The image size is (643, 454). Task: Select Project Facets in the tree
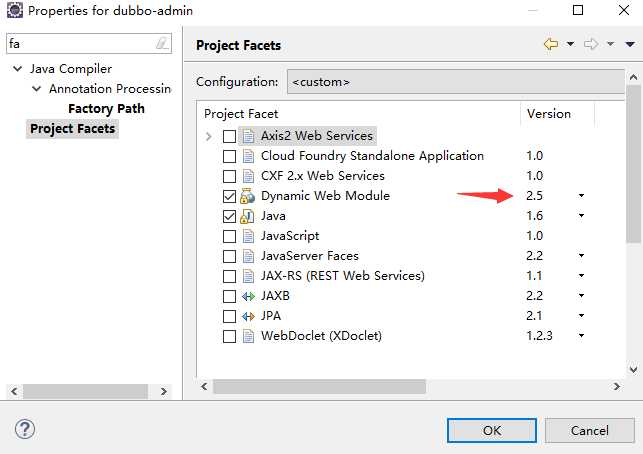[73, 129]
